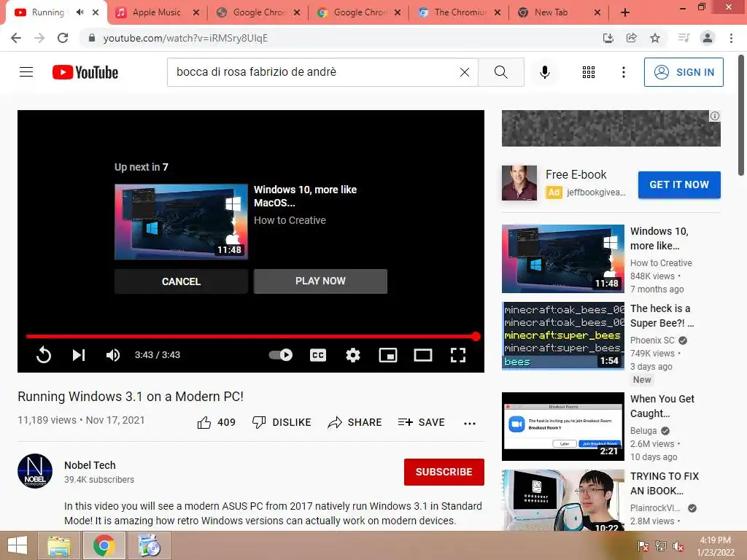Screen dimensions: 747x560
Task: Mute the tab via the speaker icon
Action: coord(80,12)
